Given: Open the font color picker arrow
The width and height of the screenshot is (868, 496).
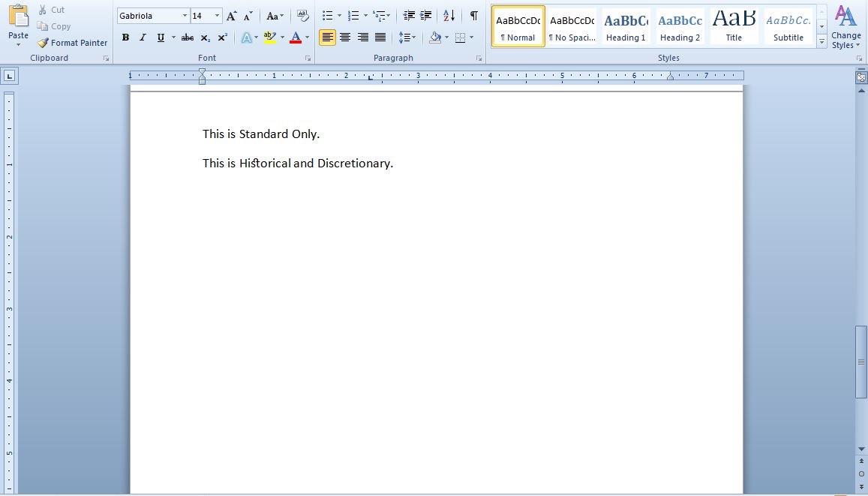Looking at the screenshot, I should [307, 37].
